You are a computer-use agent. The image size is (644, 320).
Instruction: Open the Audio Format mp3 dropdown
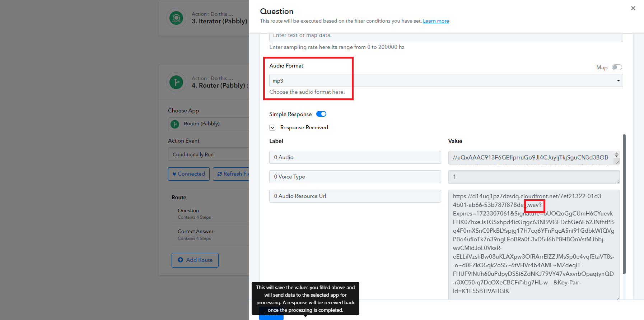(446, 80)
